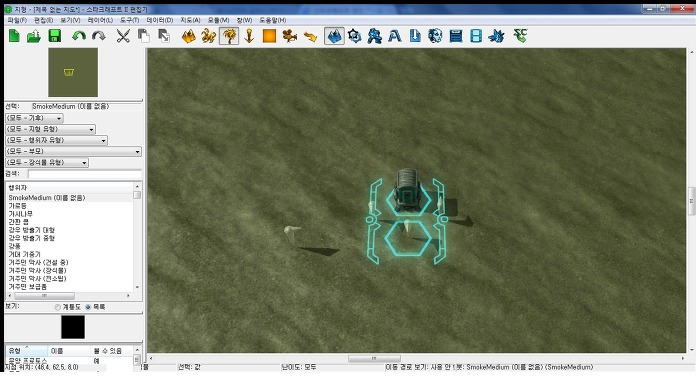700x376 pixels.
Task: Click the 이름 column header
Action: coord(68,351)
